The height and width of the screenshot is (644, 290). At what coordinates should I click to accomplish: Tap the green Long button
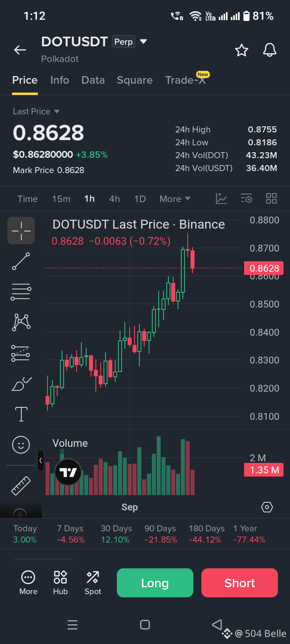click(155, 583)
